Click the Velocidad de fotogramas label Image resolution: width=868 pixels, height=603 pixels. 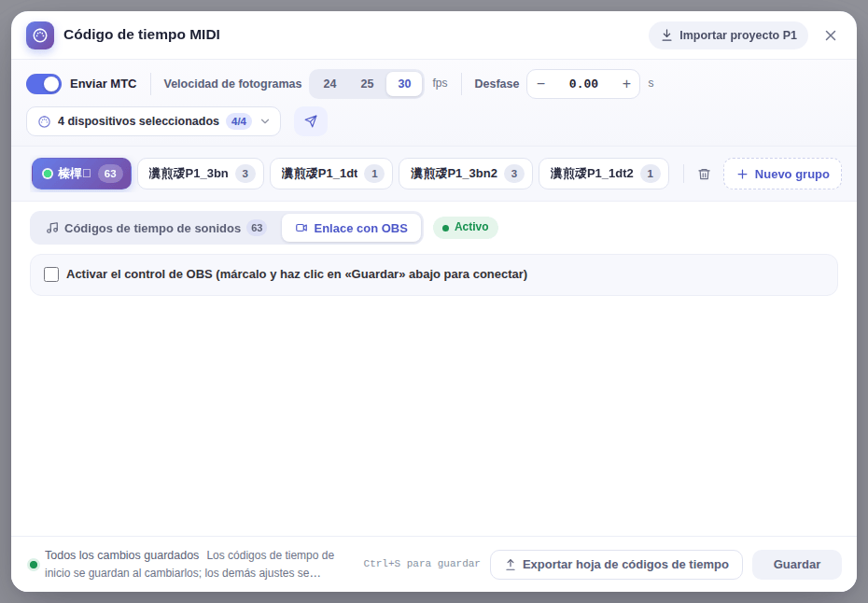point(232,84)
